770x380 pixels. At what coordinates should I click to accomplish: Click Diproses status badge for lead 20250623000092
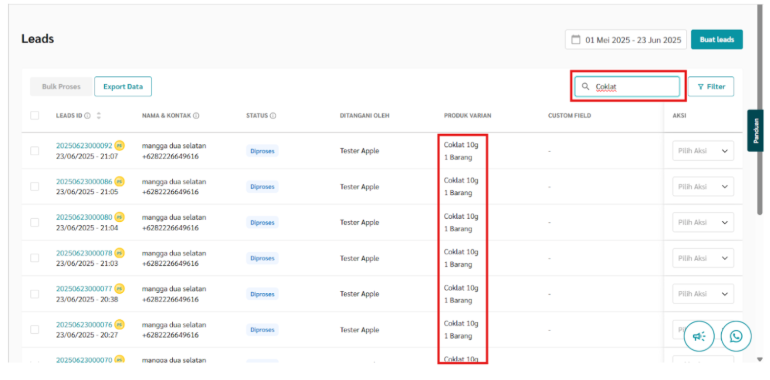coord(262,151)
